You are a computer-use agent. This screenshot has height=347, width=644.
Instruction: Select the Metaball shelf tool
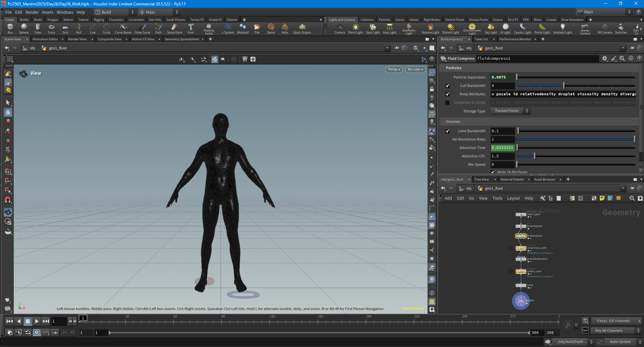(243, 29)
